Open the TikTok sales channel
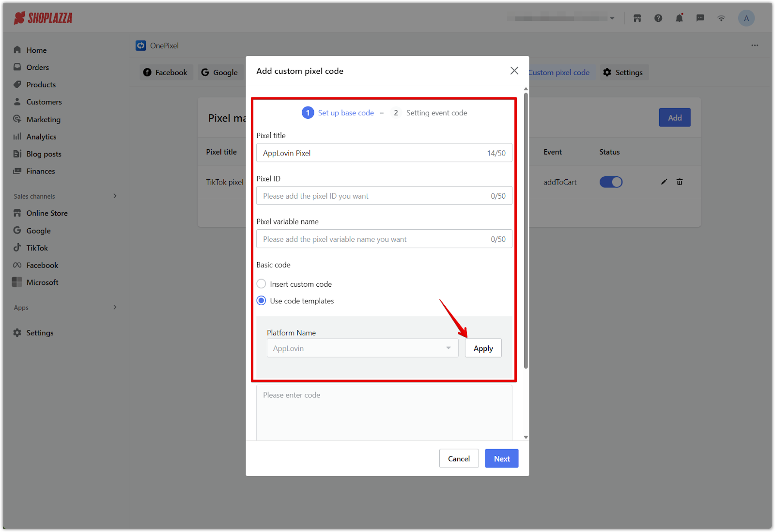 37,248
